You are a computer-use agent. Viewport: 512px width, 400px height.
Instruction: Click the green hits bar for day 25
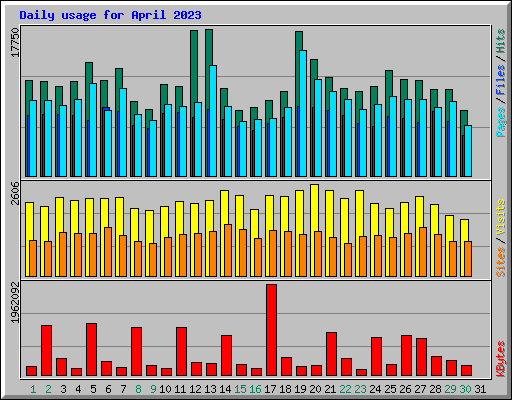click(x=389, y=83)
